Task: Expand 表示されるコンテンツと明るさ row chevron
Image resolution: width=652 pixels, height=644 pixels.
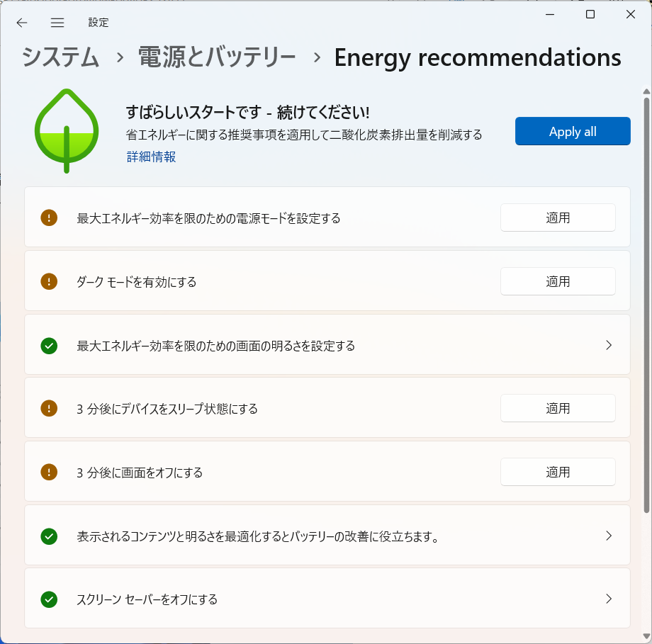Action: [609, 536]
